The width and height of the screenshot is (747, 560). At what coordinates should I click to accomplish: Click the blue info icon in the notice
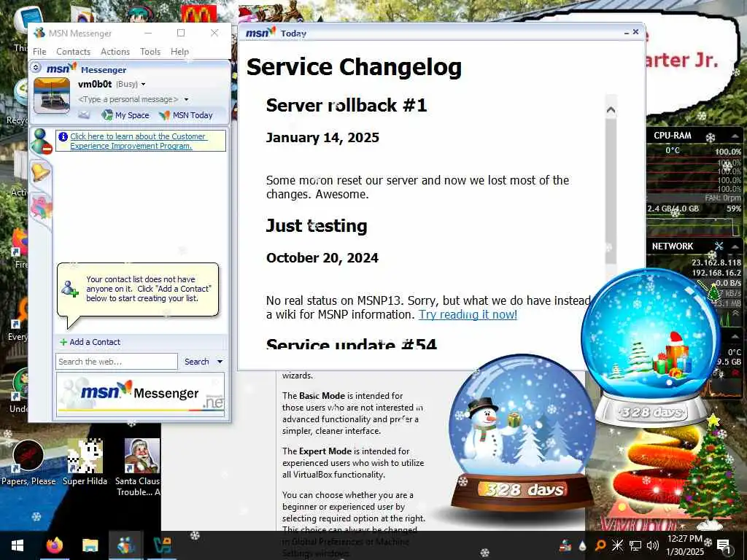(x=63, y=136)
